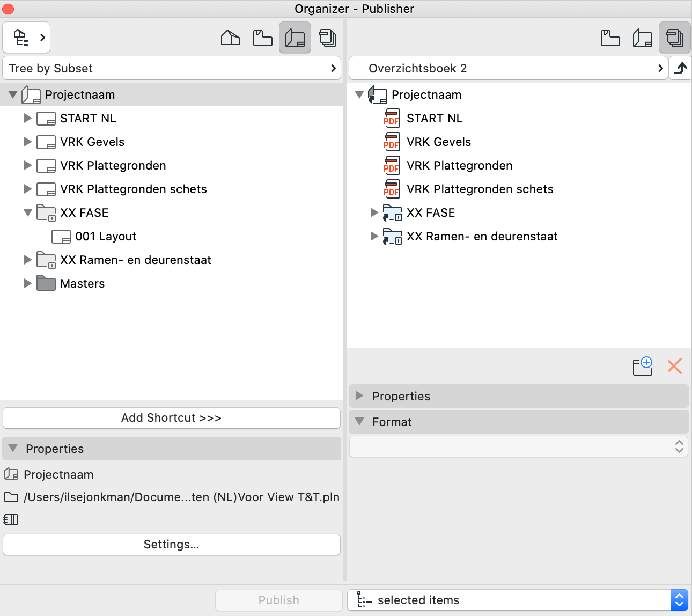
Task: Open Settings... button
Action: (x=172, y=545)
